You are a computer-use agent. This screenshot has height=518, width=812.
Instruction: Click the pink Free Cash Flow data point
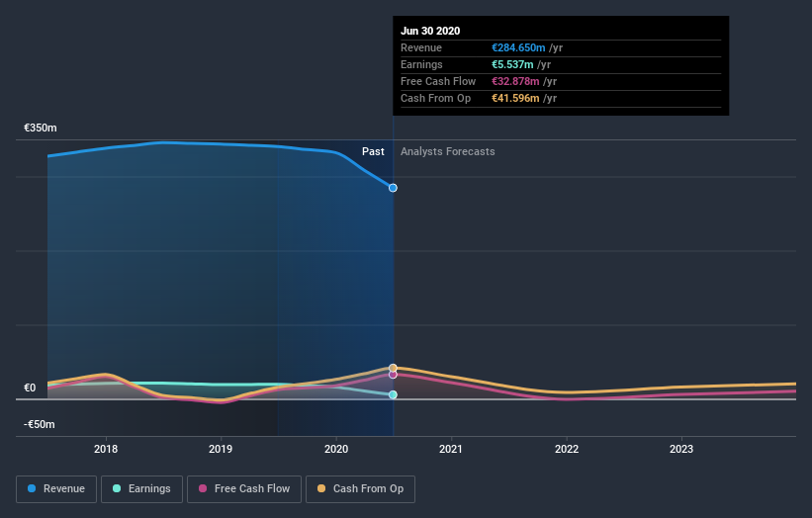tap(393, 375)
